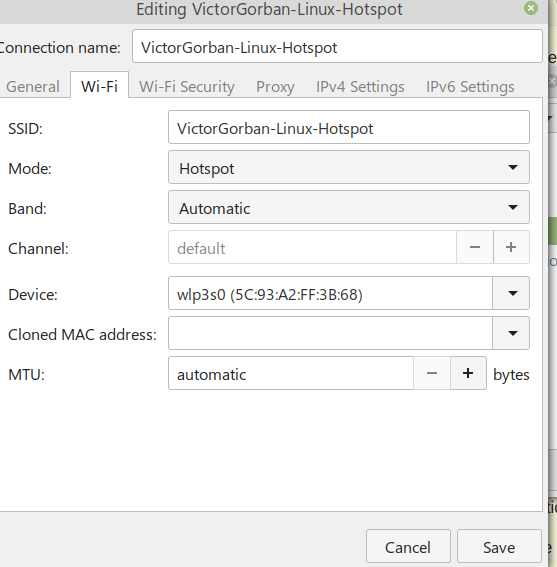This screenshot has height=567, width=557.
Task: Cancel editing the connection
Action: tap(408, 547)
